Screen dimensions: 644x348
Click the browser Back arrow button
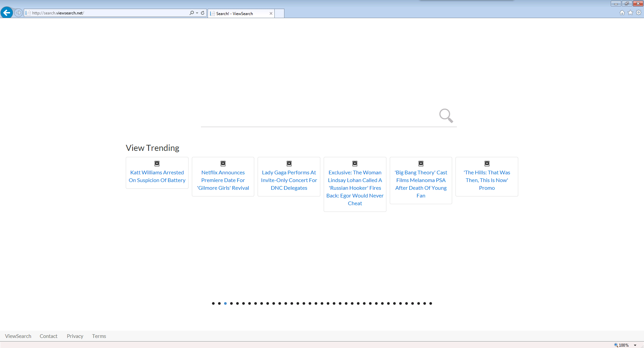7,13
